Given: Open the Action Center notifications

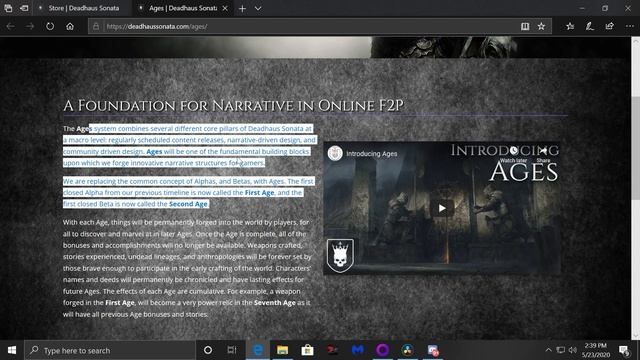Looking at the screenshot, I should pos(624,350).
